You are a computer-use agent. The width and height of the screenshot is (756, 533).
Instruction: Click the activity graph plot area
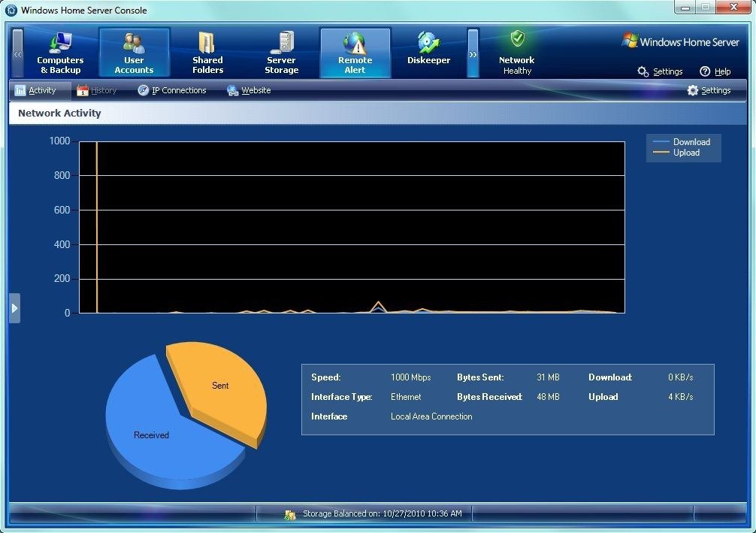pyautogui.click(x=352, y=227)
